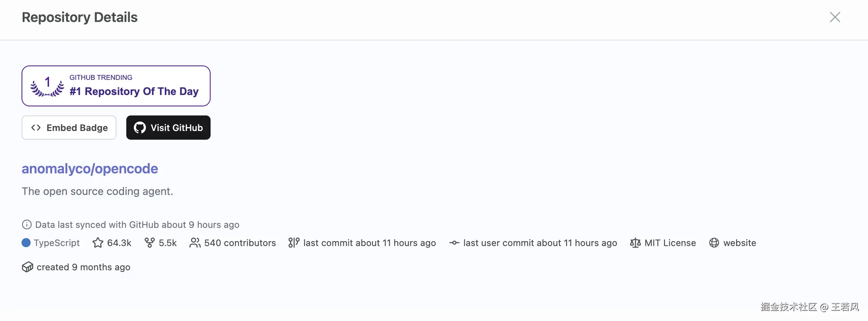Click the contributors people icon

195,243
